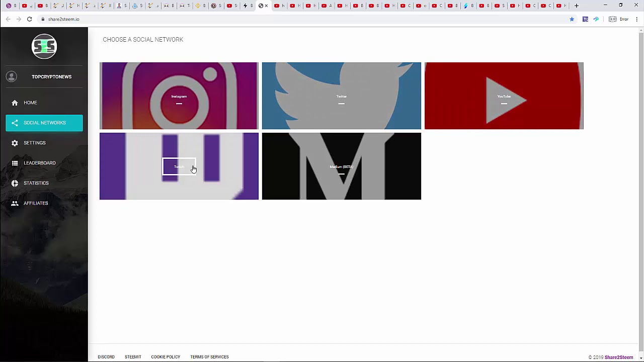Click the CHOOSE A SOCIAL NETWORK heading

[x=143, y=39]
